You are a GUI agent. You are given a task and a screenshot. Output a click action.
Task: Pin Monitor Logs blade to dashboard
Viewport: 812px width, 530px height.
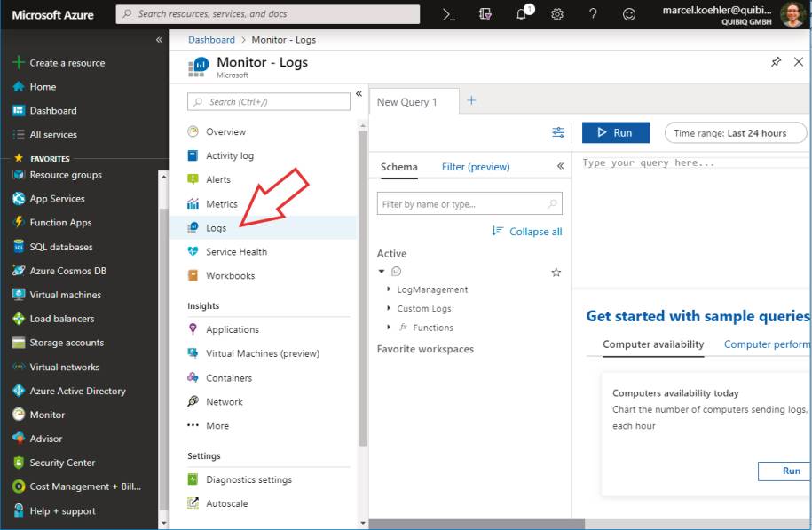(776, 62)
